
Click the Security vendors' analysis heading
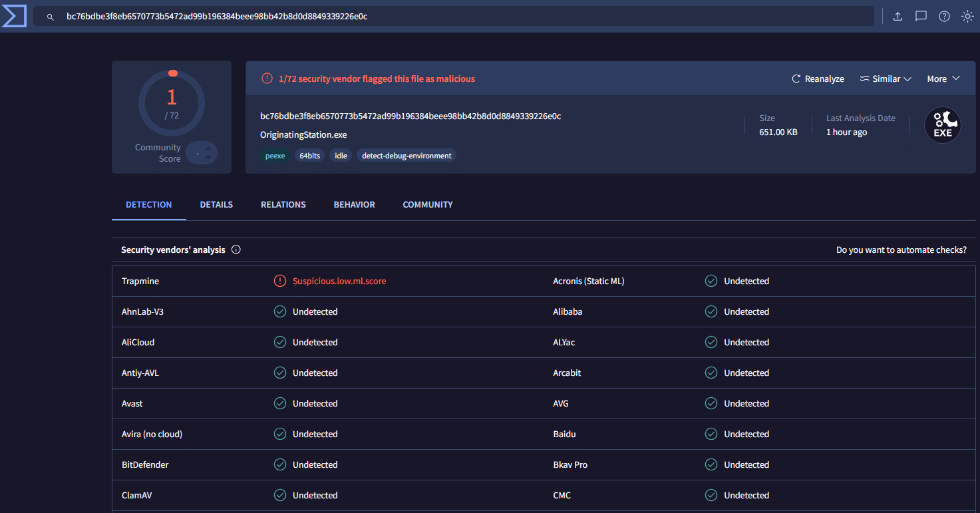tap(173, 250)
